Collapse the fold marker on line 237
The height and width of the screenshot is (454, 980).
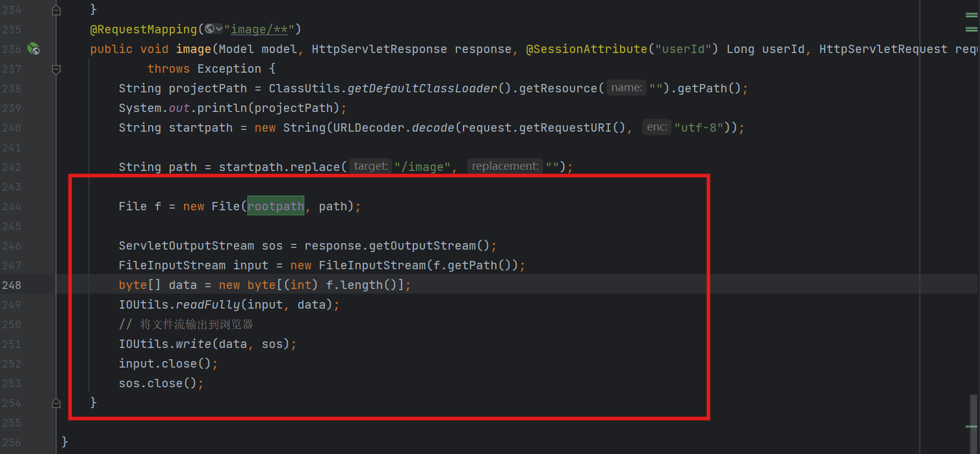(56, 69)
